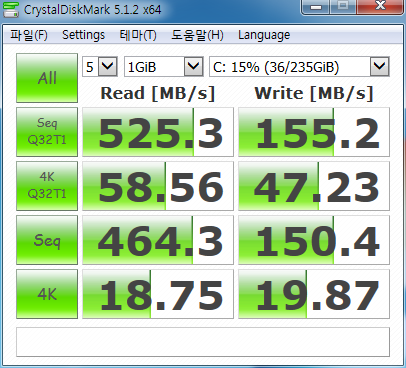Close the CrystalDiskMark window
This screenshot has height=368, width=406.
tap(380, 7)
